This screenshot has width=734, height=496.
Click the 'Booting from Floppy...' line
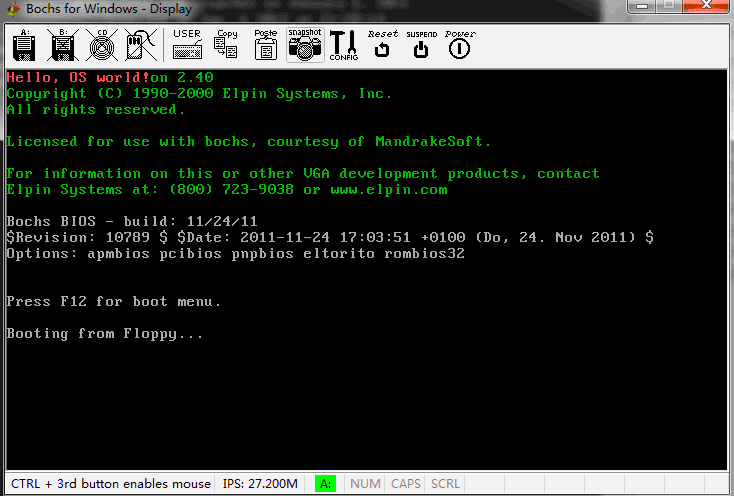[x=105, y=333]
